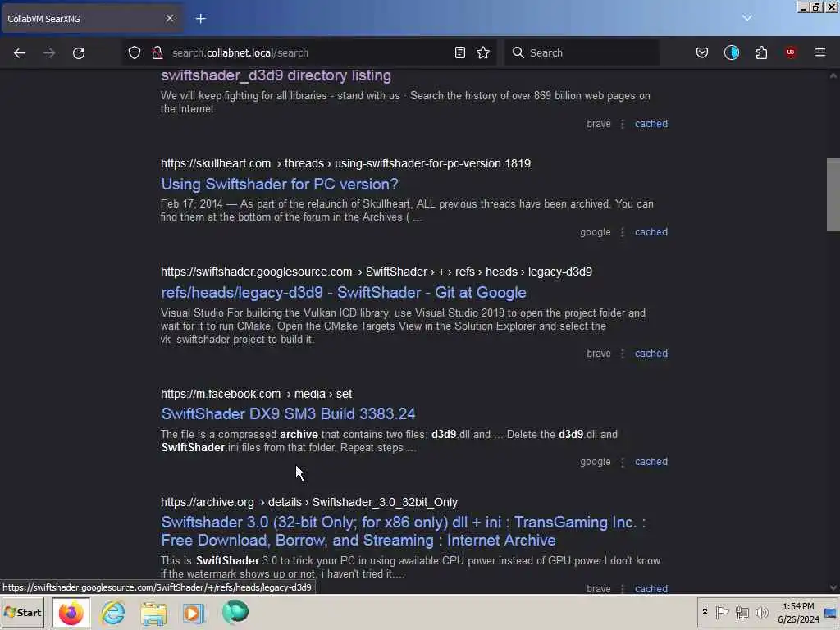Viewport: 840px width, 630px height.
Task: Click the show desktop icon in the tray
Action: (x=830, y=612)
